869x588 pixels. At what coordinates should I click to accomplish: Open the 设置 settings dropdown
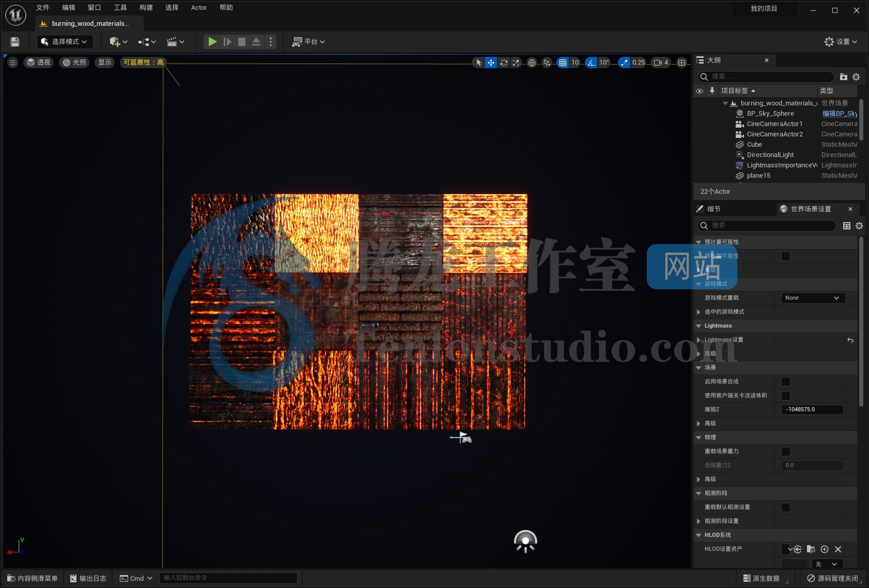point(841,42)
